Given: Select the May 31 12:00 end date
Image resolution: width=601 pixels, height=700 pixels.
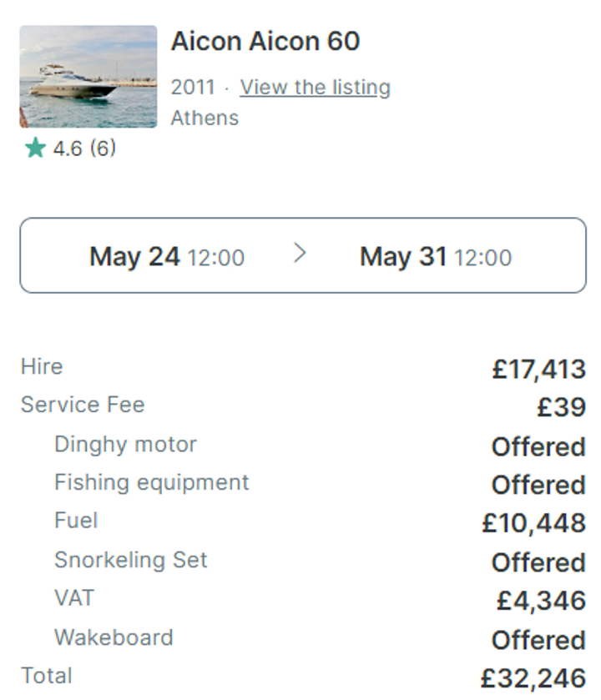Looking at the screenshot, I should [436, 257].
